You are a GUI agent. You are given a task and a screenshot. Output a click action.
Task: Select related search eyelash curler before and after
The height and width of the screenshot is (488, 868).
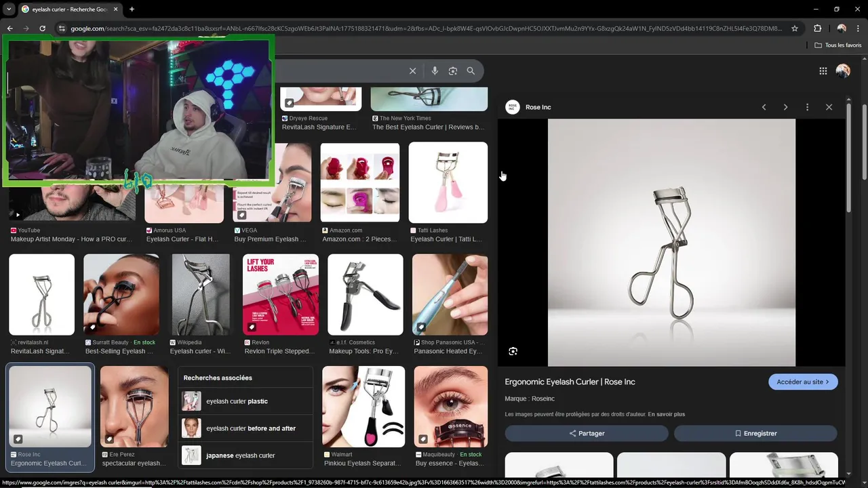click(x=245, y=428)
